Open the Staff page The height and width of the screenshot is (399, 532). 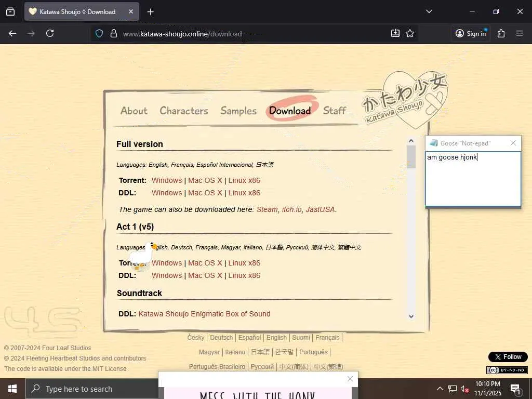[335, 111]
